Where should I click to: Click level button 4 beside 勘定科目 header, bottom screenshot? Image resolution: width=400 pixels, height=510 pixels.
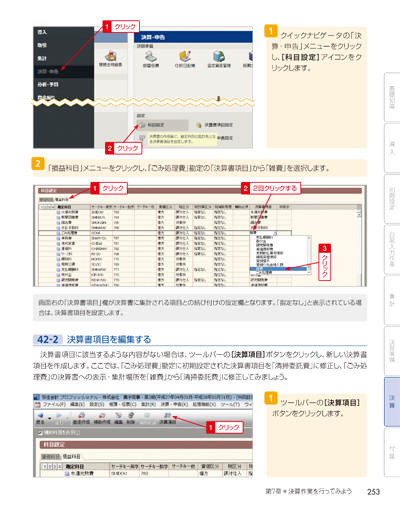point(59,466)
